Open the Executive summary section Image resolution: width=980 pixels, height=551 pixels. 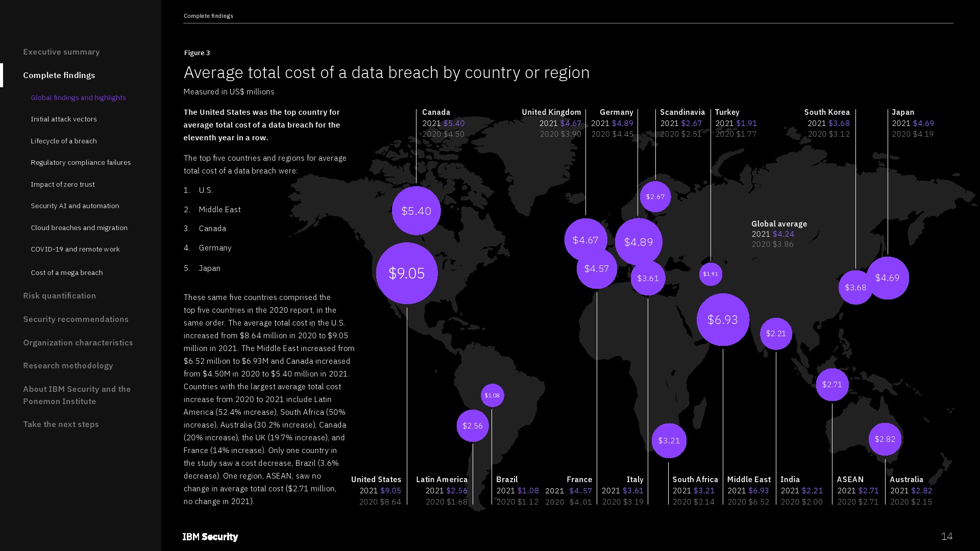pos(61,52)
